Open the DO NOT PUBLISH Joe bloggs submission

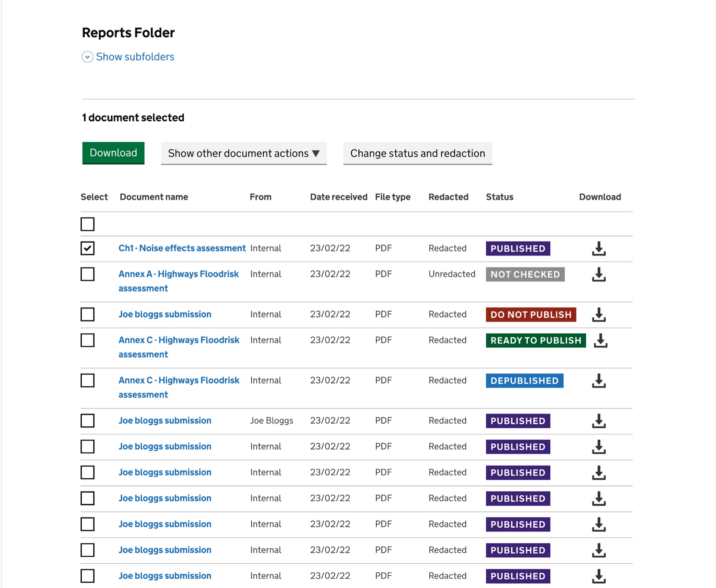point(165,314)
